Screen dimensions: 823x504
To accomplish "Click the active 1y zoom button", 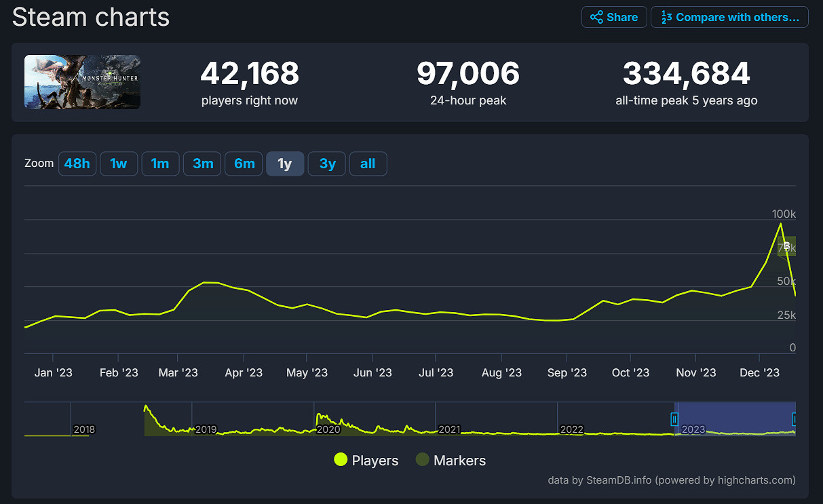I will click(x=285, y=163).
